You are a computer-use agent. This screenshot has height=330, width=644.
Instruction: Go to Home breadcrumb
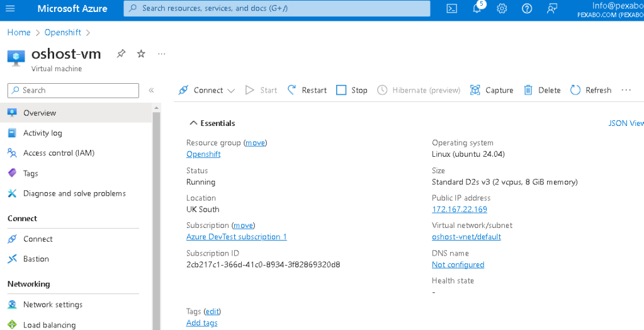coord(19,33)
